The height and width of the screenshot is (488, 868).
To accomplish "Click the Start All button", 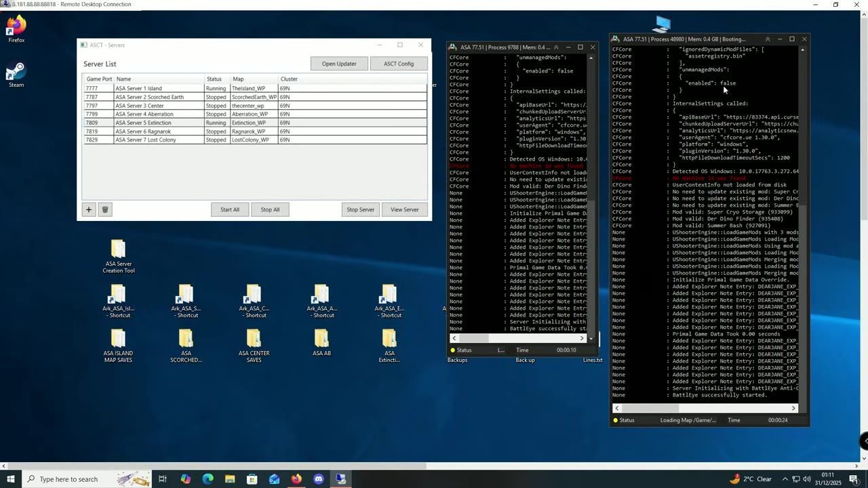I will click(230, 209).
